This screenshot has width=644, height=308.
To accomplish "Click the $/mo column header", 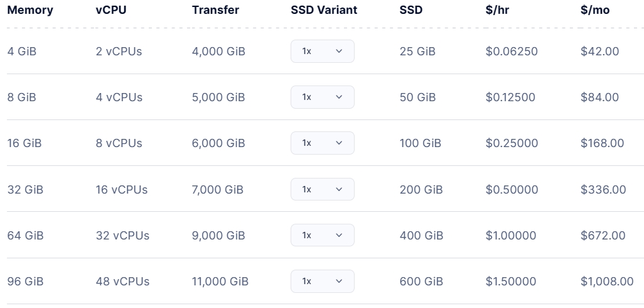I will (x=595, y=10).
